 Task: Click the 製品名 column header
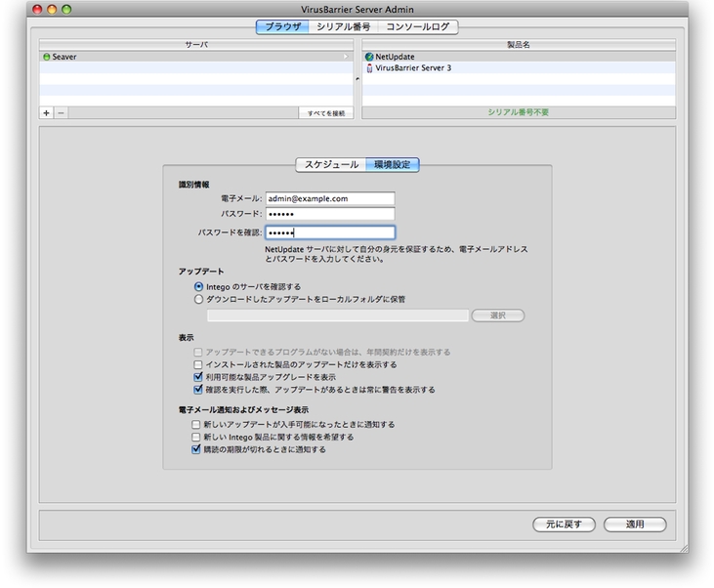tap(519, 45)
